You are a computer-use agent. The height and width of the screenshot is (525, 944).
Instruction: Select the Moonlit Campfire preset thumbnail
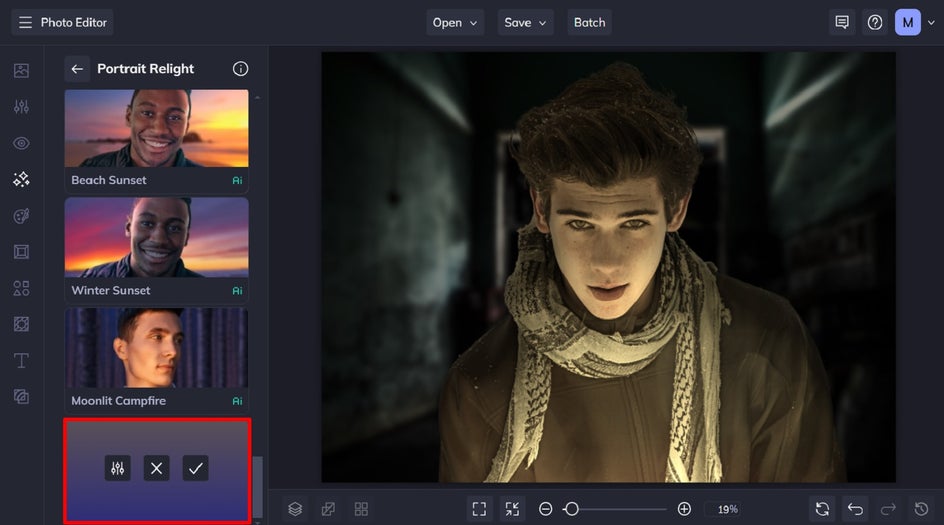pos(157,347)
